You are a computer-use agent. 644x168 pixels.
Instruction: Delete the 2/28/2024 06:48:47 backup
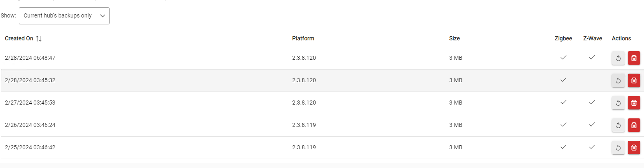(x=634, y=58)
